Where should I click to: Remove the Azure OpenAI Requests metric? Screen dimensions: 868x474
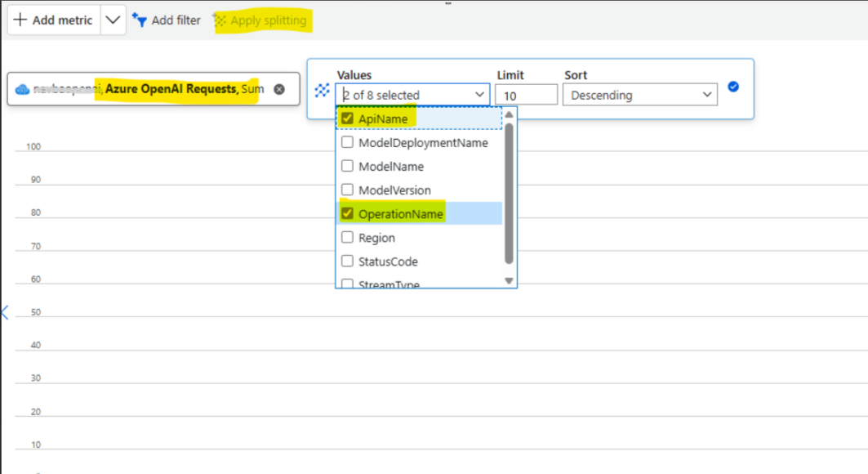tap(279, 89)
